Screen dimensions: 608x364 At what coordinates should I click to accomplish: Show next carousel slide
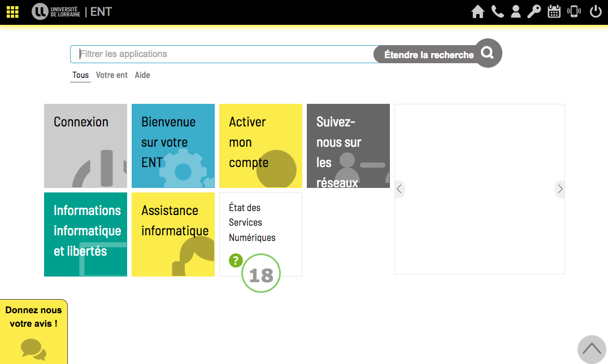[560, 189]
